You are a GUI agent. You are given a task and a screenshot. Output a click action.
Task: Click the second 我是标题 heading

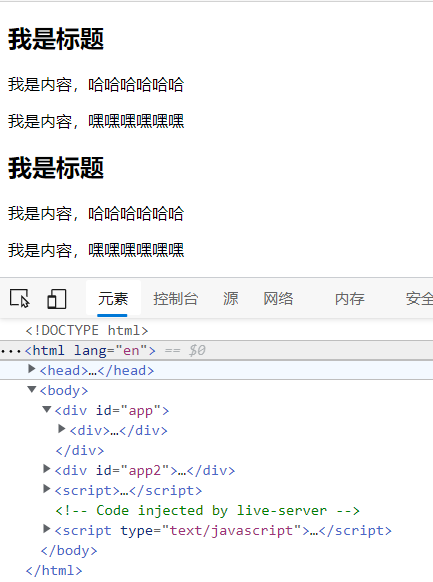[x=56, y=168]
